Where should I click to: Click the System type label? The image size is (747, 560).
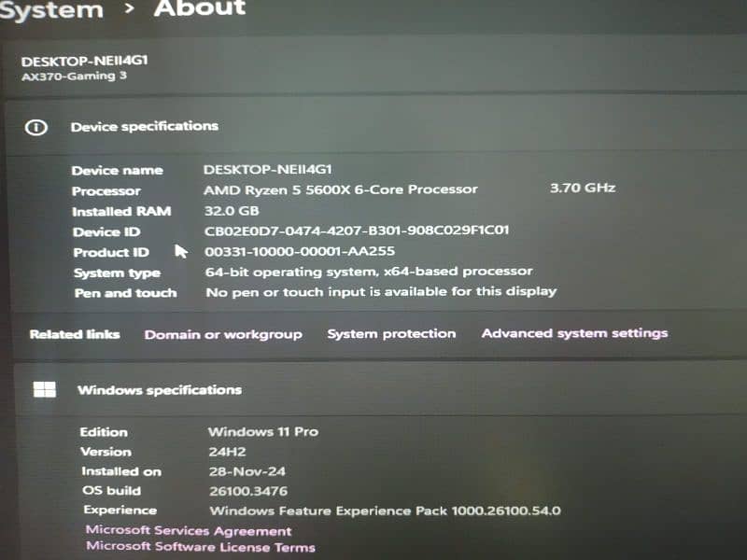point(118,273)
